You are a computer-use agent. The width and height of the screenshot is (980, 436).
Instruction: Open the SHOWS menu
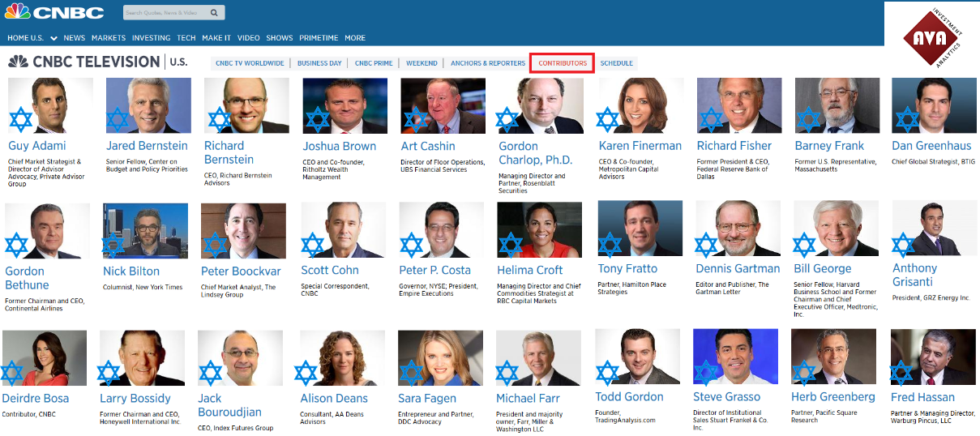(280, 38)
